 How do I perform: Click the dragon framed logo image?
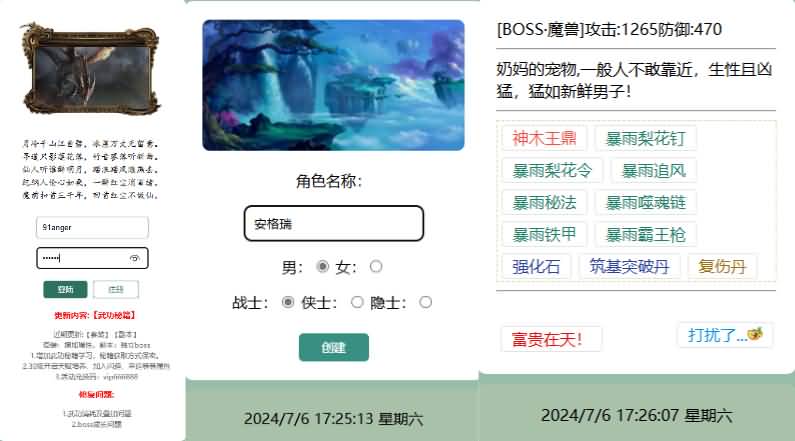click(x=90, y=68)
